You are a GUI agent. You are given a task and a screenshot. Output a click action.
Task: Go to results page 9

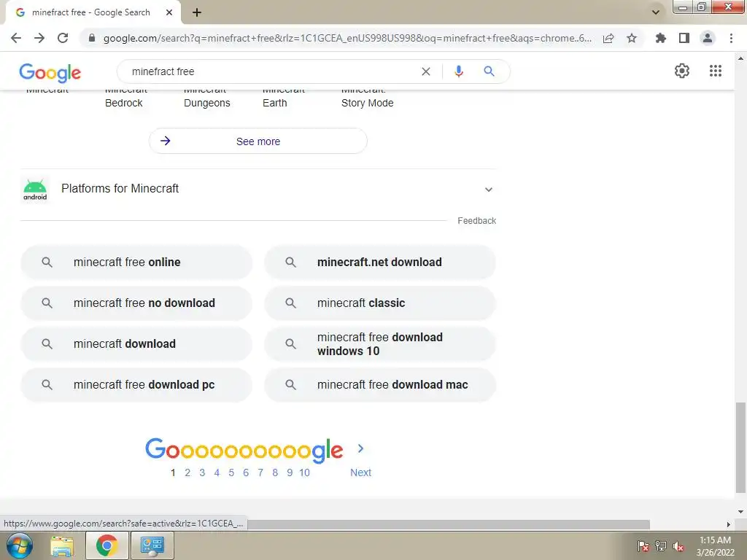point(290,472)
